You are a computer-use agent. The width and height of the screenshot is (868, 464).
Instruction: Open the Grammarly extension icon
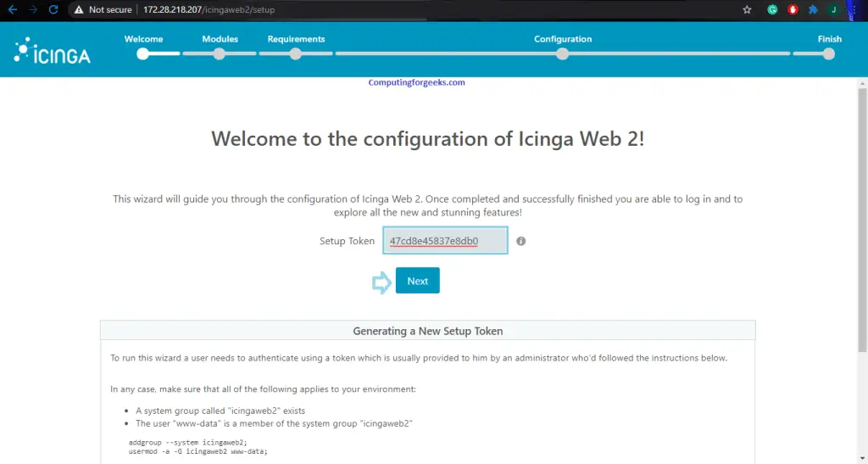[772, 9]
